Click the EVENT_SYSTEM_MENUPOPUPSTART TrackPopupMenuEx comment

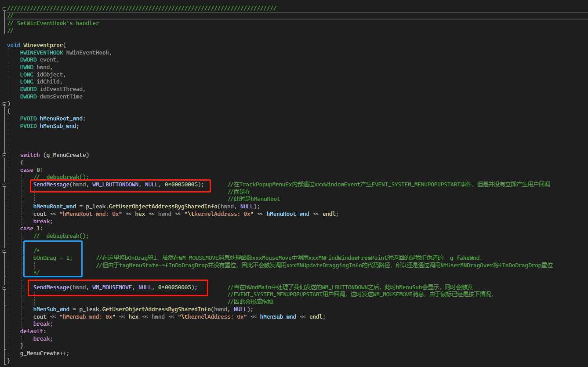[x=389, y=185]
